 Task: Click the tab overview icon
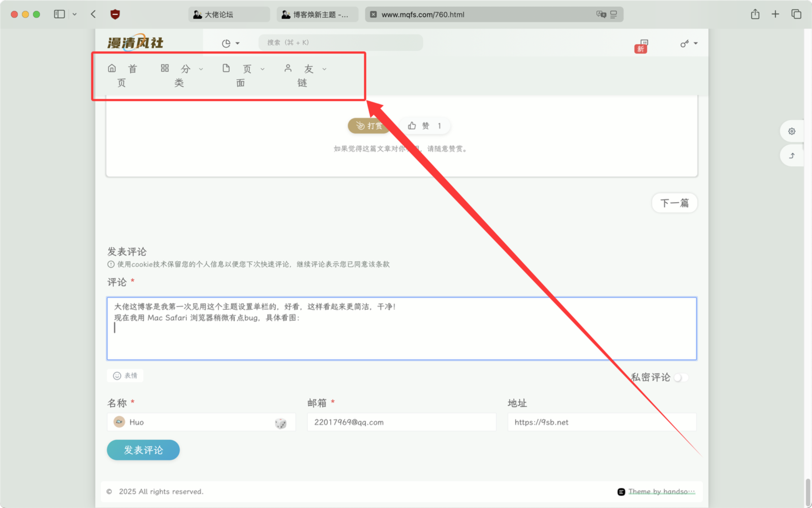click(x=796, y=14)
